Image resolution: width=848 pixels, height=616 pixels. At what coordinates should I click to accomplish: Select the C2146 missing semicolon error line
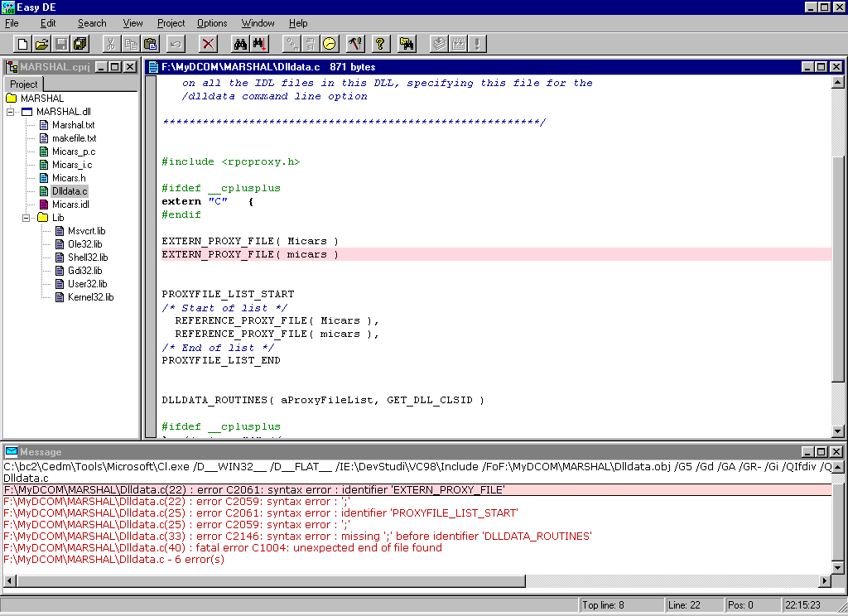point(297,536)
